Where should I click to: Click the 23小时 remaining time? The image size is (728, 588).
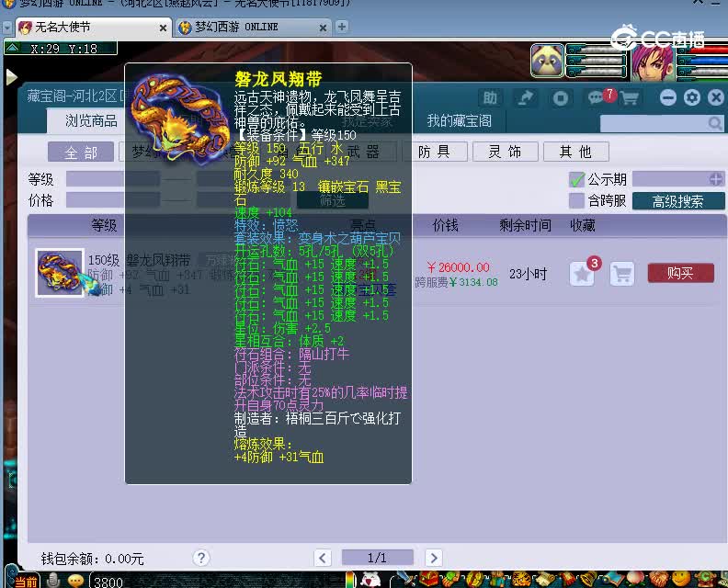[528, 274]
